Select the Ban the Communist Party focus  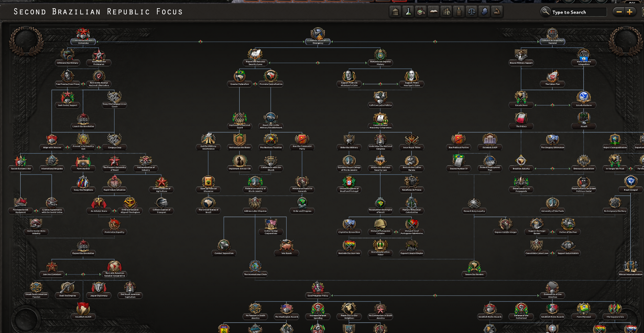click(x=302, y=142)
